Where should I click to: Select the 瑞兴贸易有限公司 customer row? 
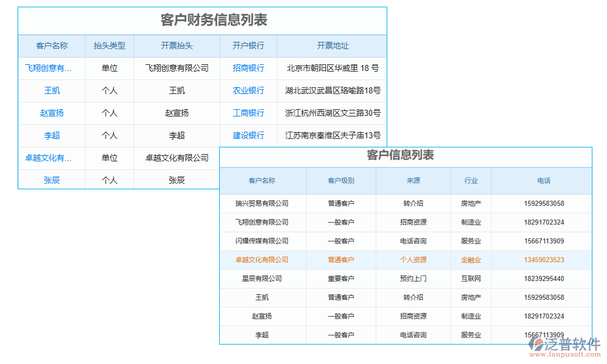pos(262,204)
